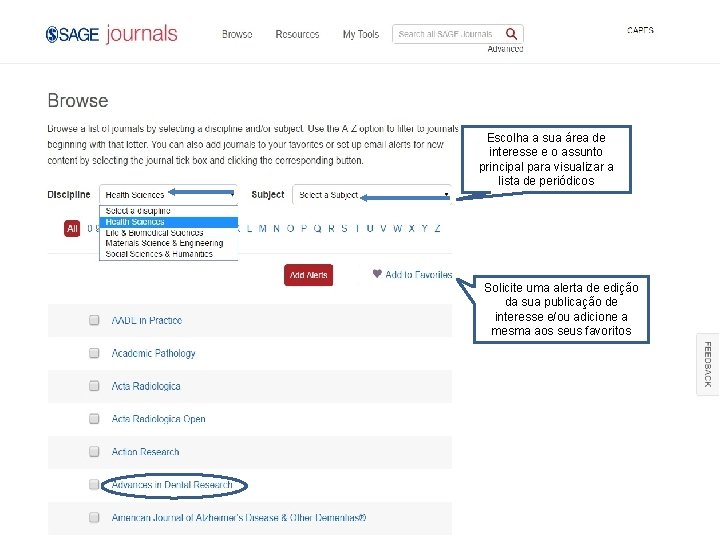The width and height of the screenshot is (720, 540).
Task: Filter journals by letter W
Action: [398, 228]
